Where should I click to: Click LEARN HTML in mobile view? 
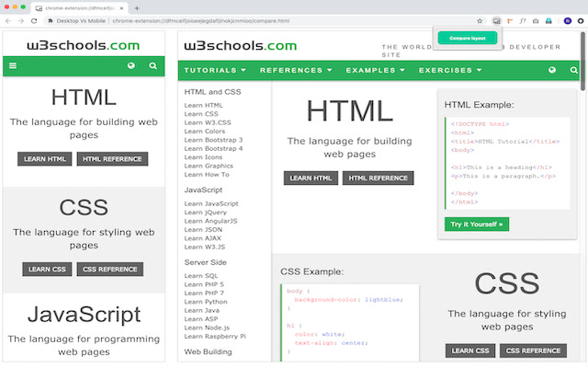tap(45, 159)
